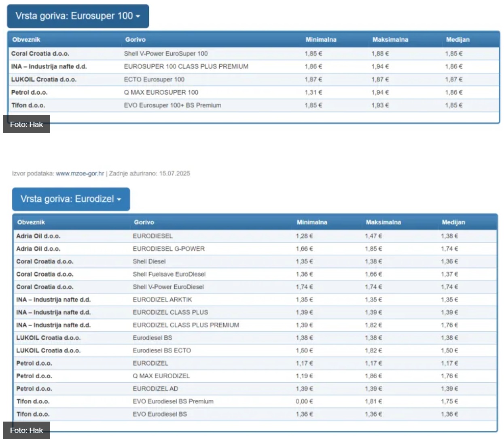Click LUKOIL Croatia d.o.o. in Eurosuper 100 table
This screenshot has width=504, height=443.
pyautogui.click(x=44, y=79)
